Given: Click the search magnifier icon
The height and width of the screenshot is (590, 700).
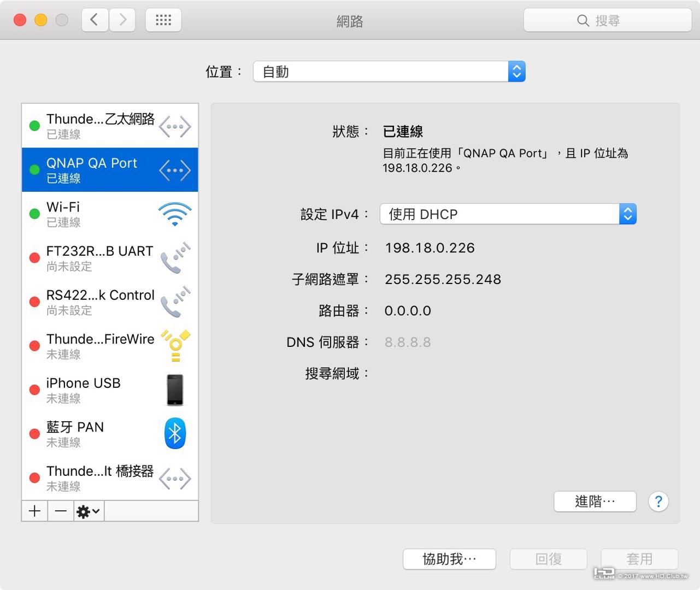Looking at the screenshot, I should (583, 21).
